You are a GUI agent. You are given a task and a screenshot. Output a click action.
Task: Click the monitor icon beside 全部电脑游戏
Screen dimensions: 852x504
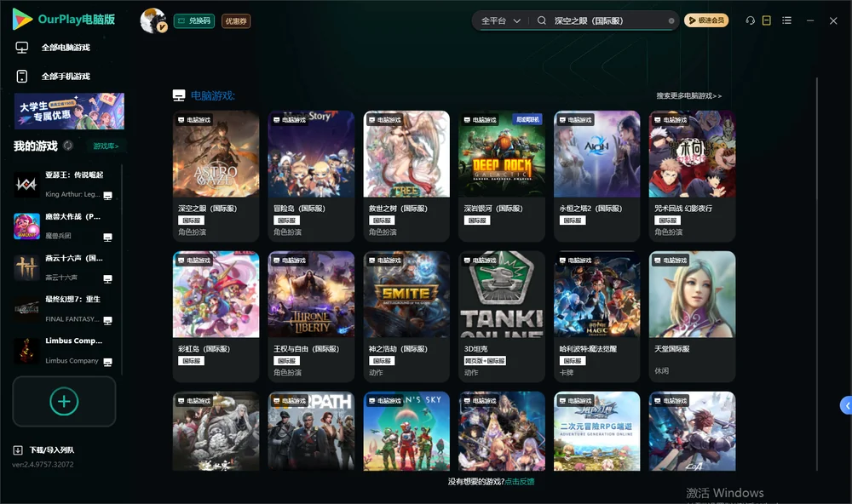(x=22, y=48)
